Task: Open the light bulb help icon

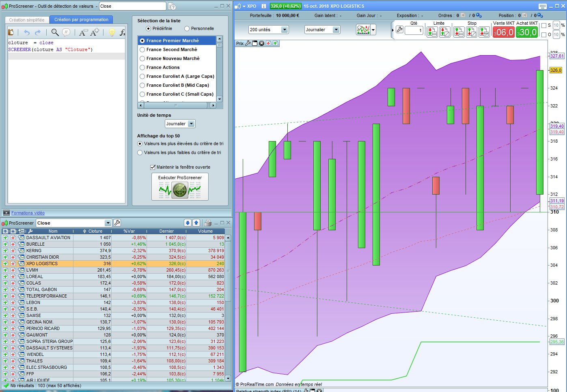Action: (112, 32)
